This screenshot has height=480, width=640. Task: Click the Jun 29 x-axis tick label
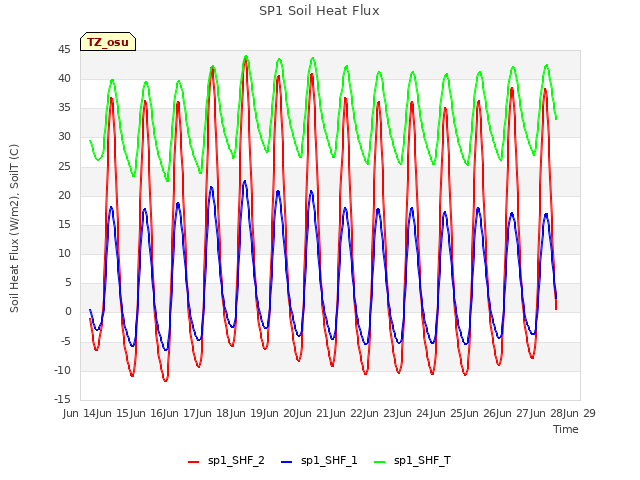pos(580,413)
